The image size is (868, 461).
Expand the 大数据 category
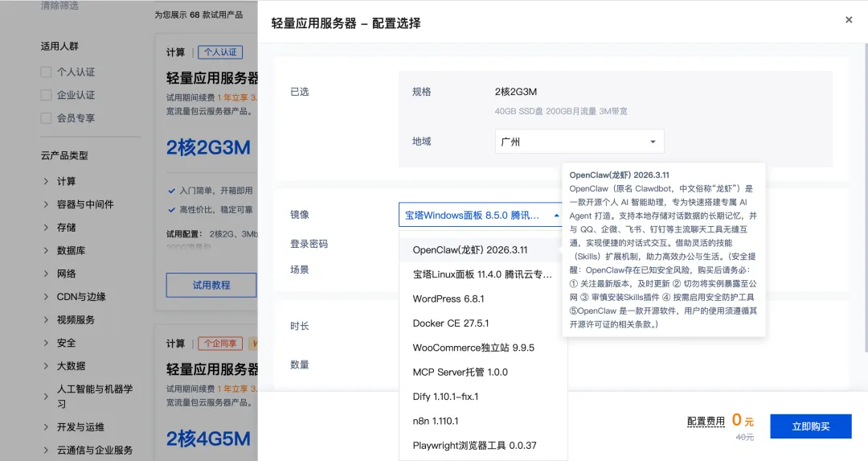pyautogui.click(x=47, y=366)
